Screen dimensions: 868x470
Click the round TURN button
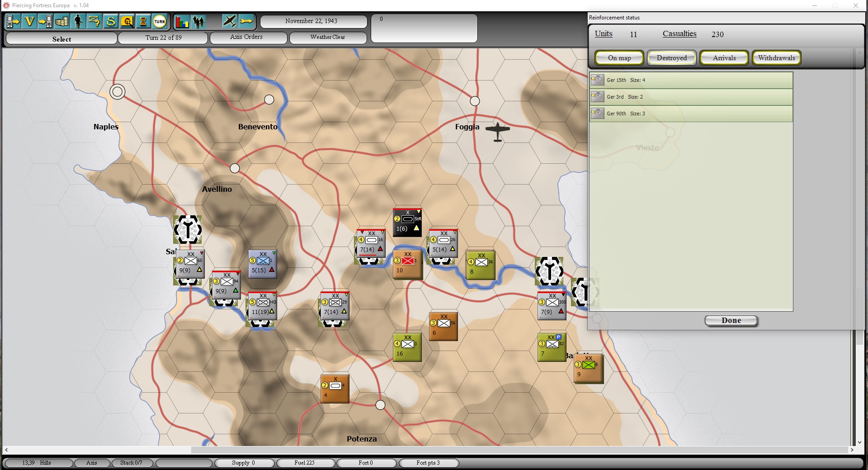point(160,21)
